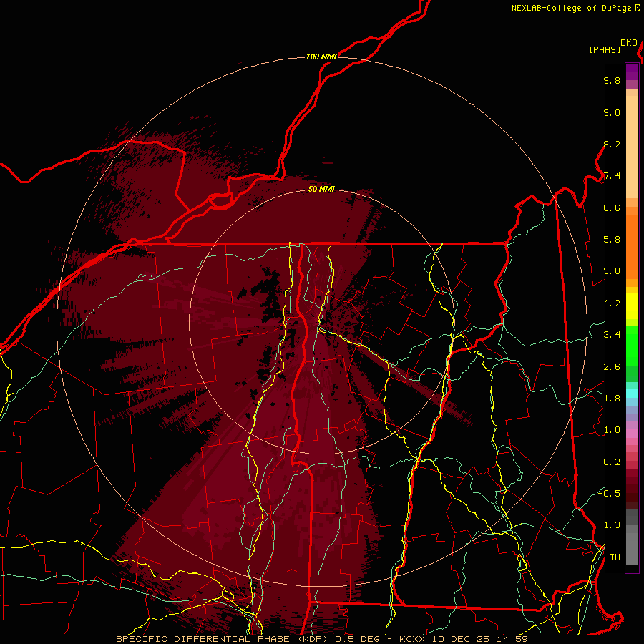This screenshot has height=644, width=644.
Task: Click the yellow band of the color scale
Action: (632, 306)
